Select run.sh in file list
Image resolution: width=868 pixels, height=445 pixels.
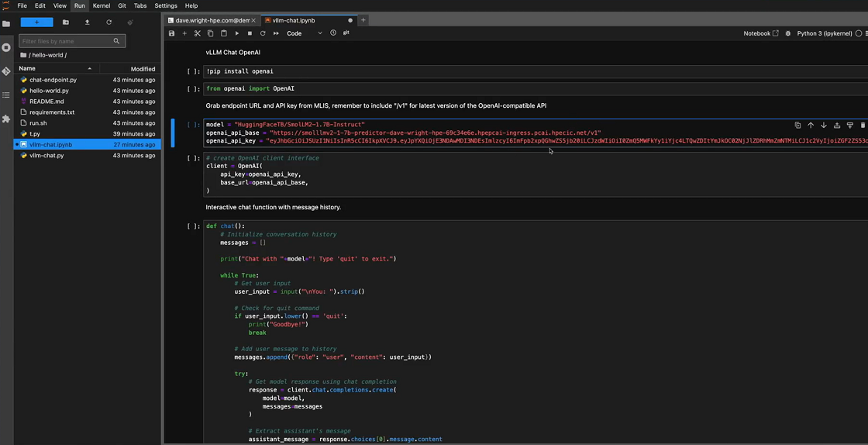pyautogui.click(x=88, y=122)
